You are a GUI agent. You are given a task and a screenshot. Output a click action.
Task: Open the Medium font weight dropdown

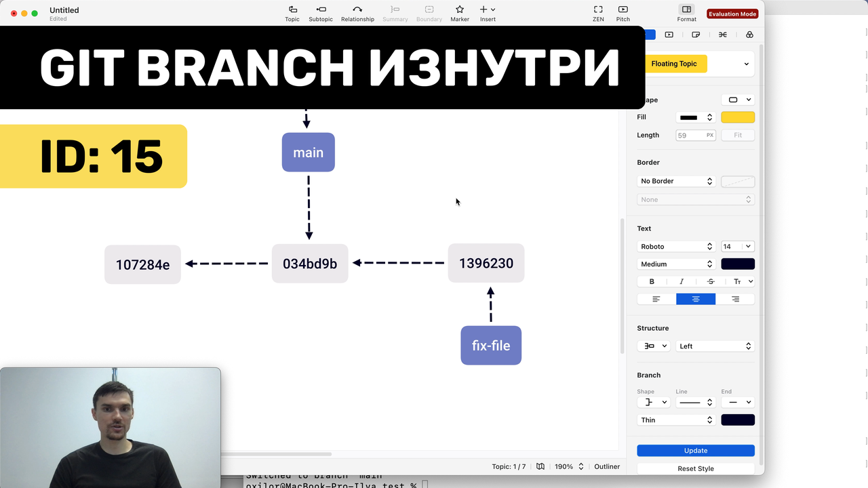tap(676, 264)
